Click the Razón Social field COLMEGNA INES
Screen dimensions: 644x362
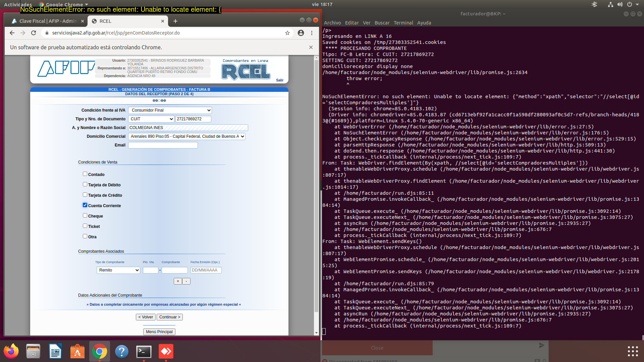coord(188,128)
